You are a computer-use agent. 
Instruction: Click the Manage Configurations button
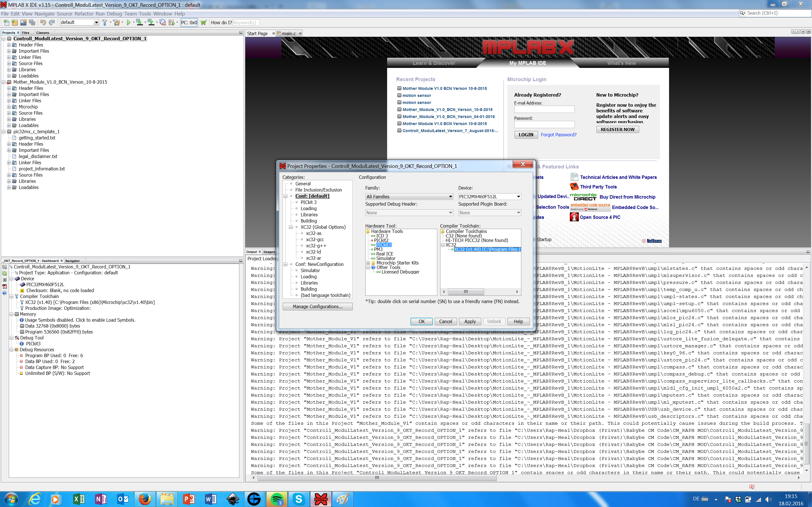tap(317, 306)
